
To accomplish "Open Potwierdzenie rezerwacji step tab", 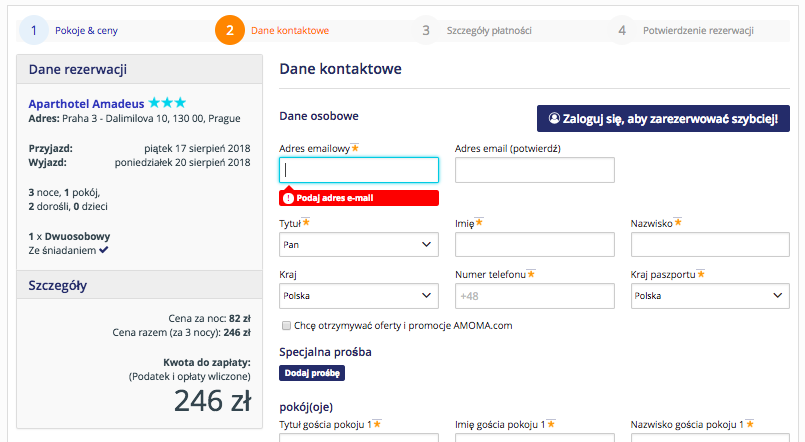I will (x=698, y=31).
